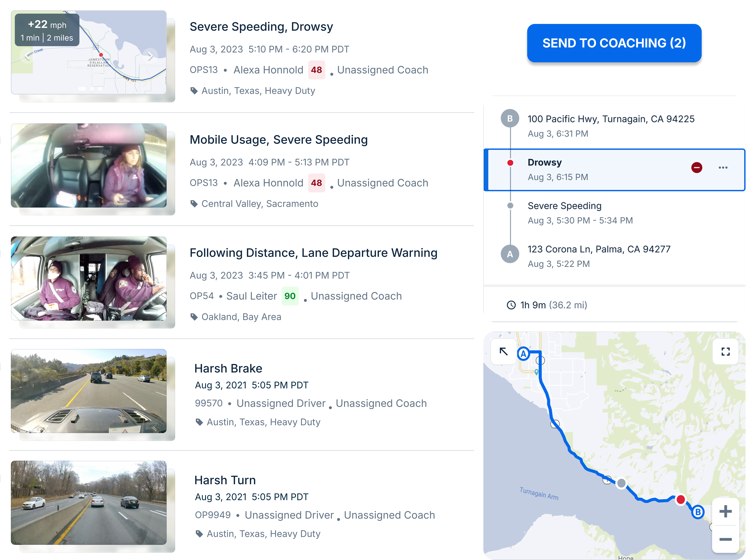Image resolution: width=746 pixels, height=560 pixels.
Task: Open the Severe Speeding, Drowsy event title
Action: click(261, 27)
